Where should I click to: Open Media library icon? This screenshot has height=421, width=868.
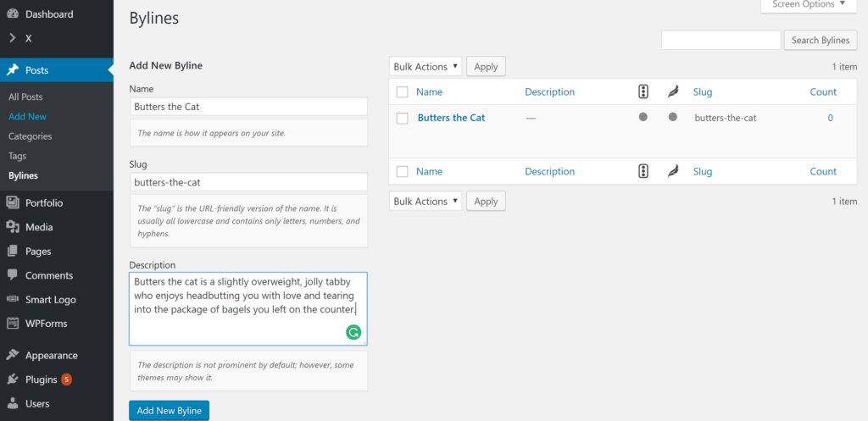(13, 227)
